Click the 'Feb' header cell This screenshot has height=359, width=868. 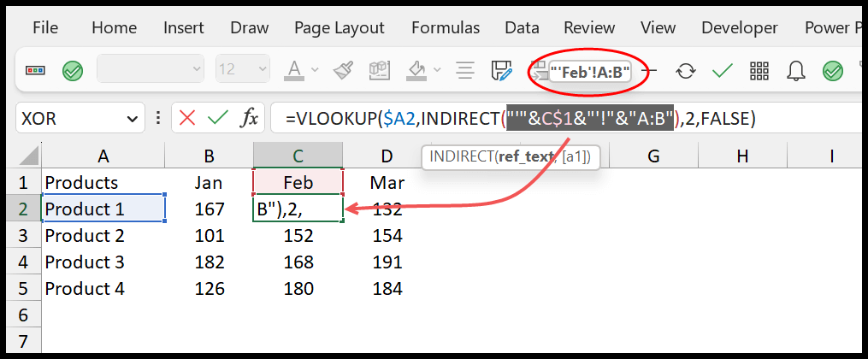pyautogui.click(x=298, y=183)
